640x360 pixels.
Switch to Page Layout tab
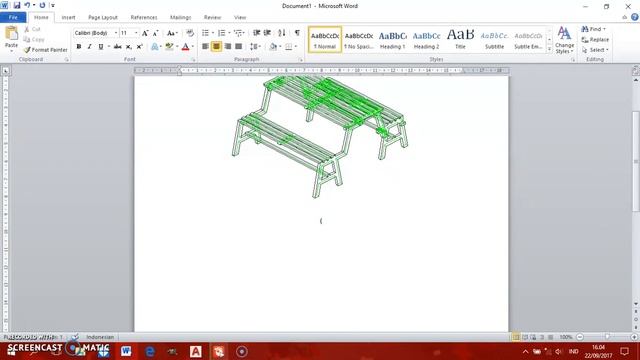click(x=103, y=18)
